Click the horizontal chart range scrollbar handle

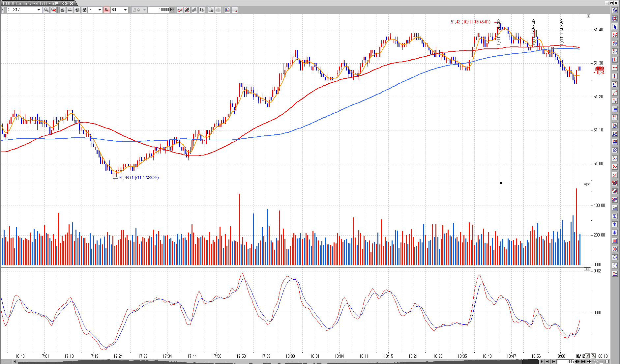click(x=530, y=362)
